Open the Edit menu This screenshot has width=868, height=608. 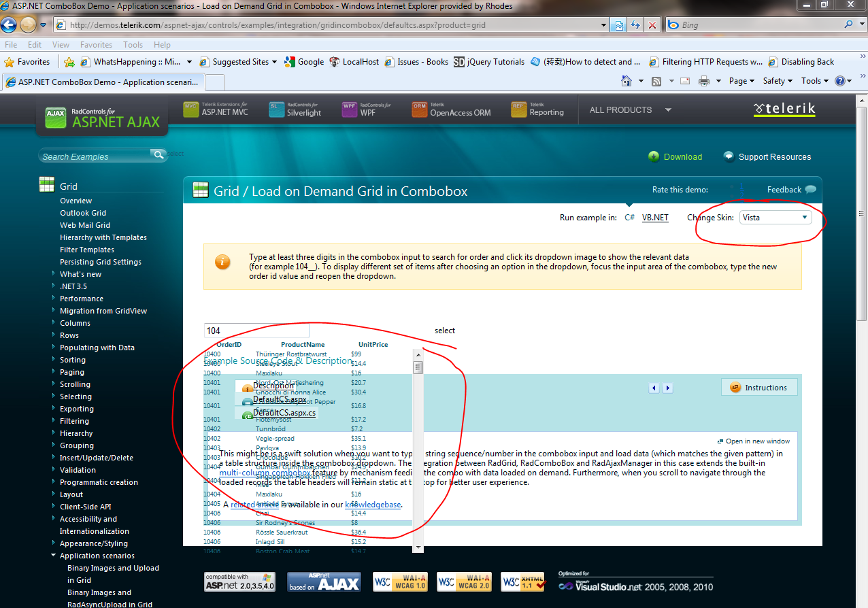35,44
